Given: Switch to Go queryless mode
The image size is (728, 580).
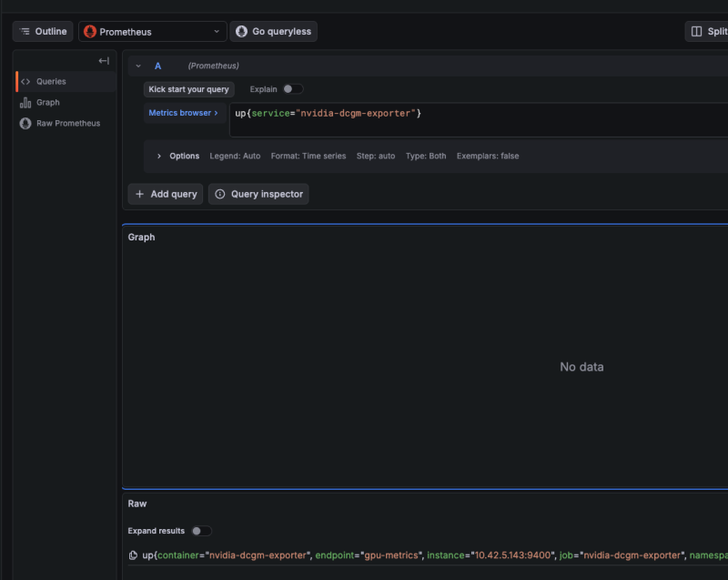Looking at the screenshot, I should (273, 32).
